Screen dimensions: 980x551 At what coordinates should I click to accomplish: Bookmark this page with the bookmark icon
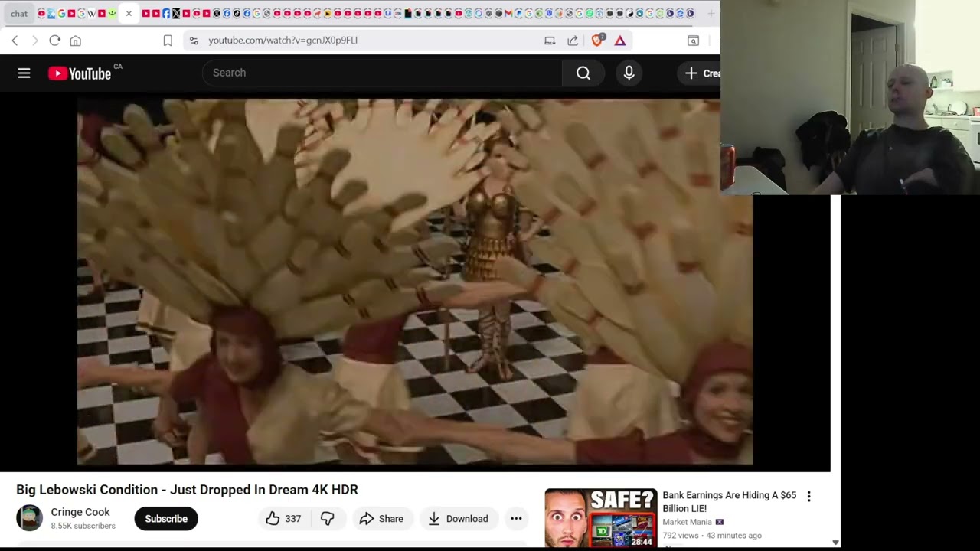168,41
